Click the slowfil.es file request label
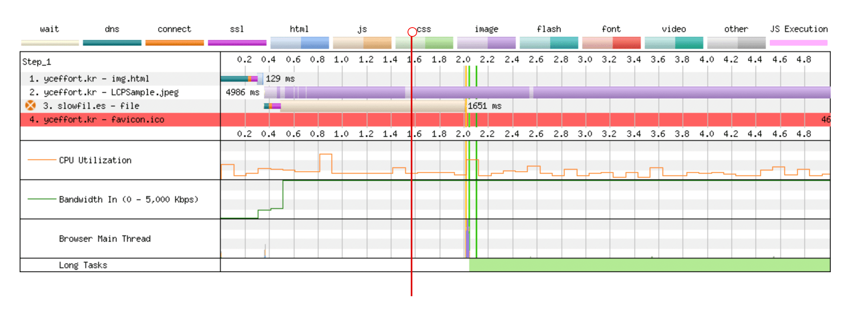 coord(91,106)
